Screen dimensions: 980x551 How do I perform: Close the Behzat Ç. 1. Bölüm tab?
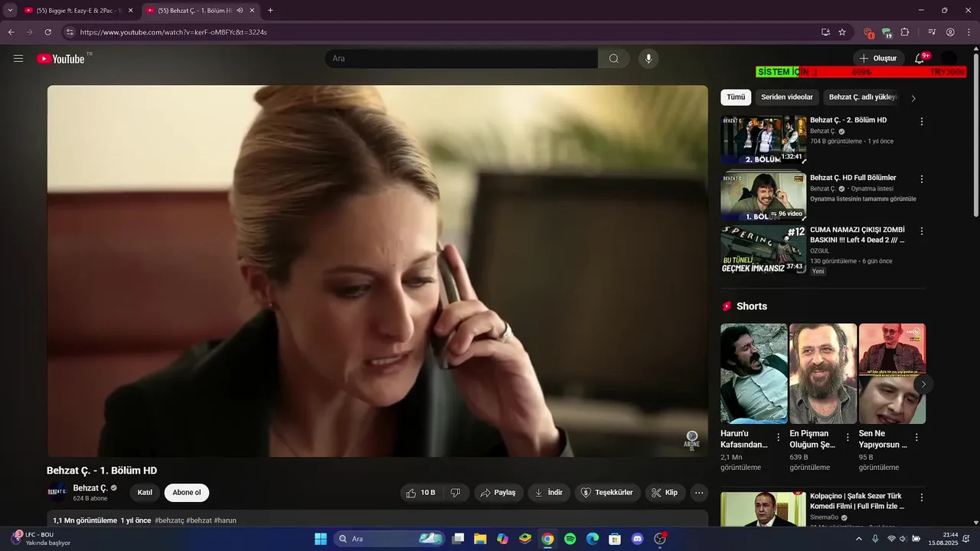click(252, 11)
